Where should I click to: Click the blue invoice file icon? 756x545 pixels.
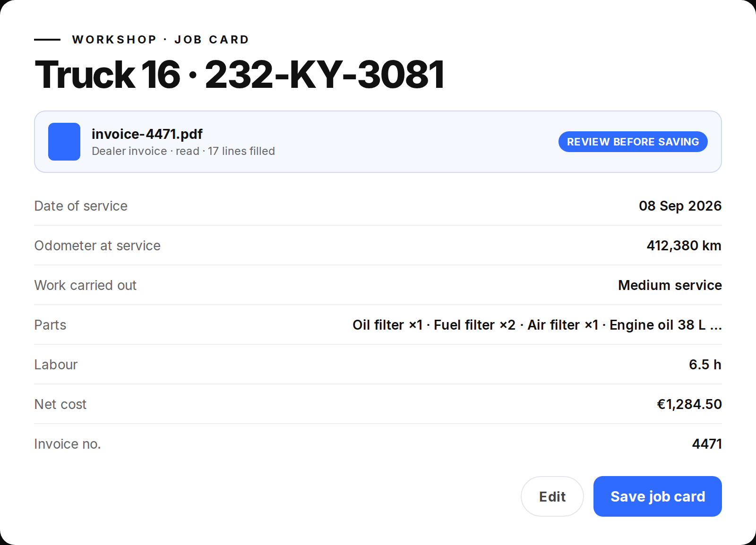point(64,142)
